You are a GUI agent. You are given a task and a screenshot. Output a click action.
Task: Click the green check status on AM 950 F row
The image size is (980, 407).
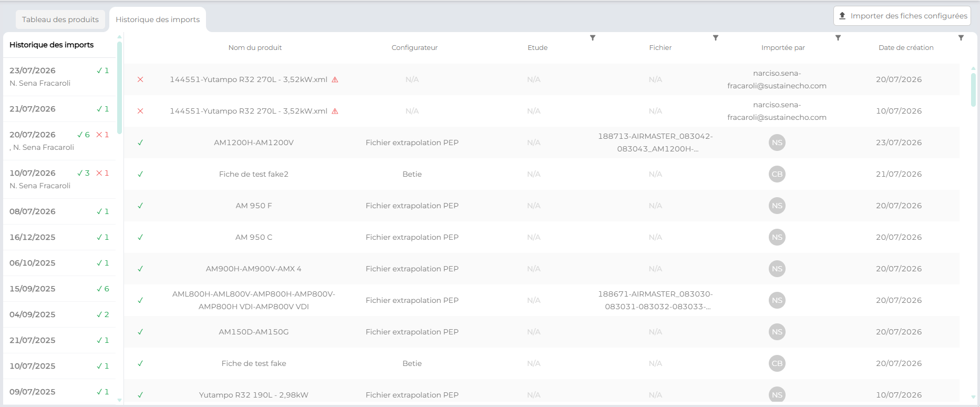click(140, 206)
